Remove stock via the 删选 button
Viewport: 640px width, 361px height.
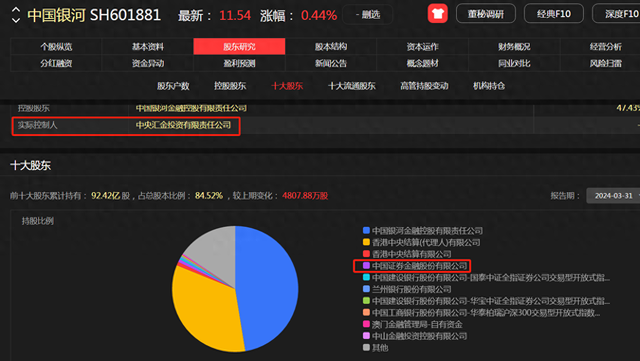pyautogui.click(x=367, y=15)
